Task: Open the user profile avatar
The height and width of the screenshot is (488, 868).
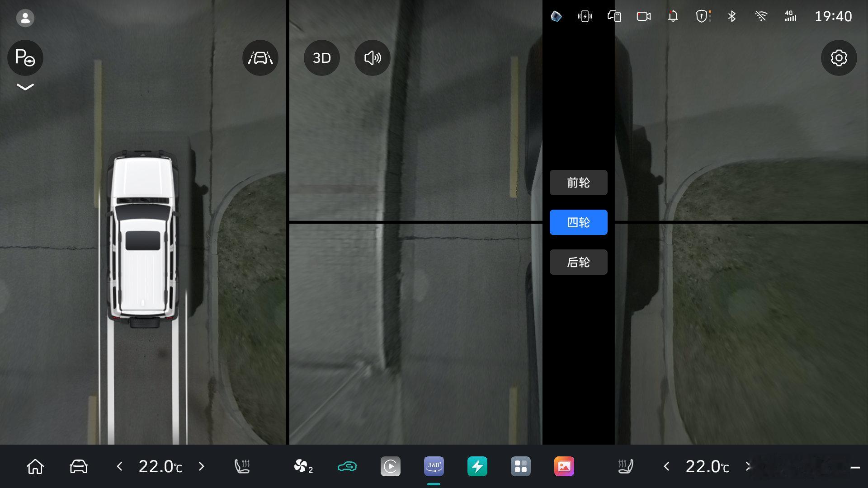Action: pyautogui.click(x=25, y=18)
